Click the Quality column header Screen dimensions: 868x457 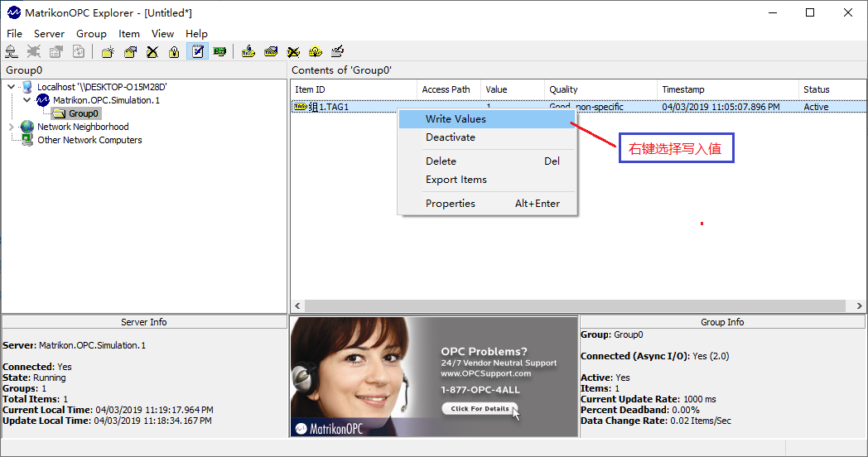[x=601, y=89]
